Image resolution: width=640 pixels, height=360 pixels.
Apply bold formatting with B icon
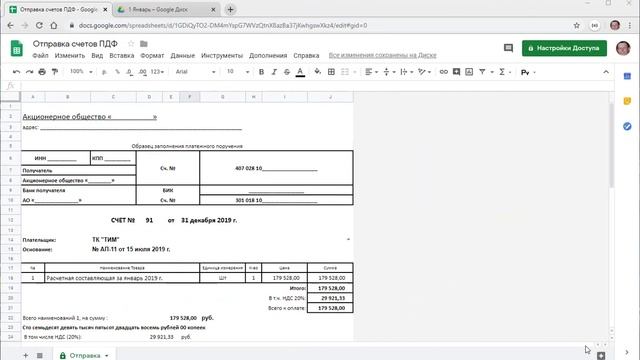pos(261,72)
